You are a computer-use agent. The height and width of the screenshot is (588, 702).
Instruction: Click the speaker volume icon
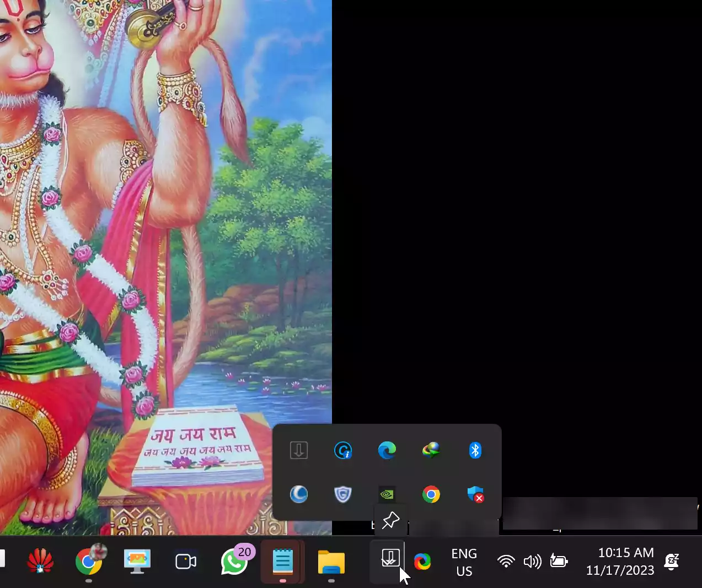click(x=532, y=562)
